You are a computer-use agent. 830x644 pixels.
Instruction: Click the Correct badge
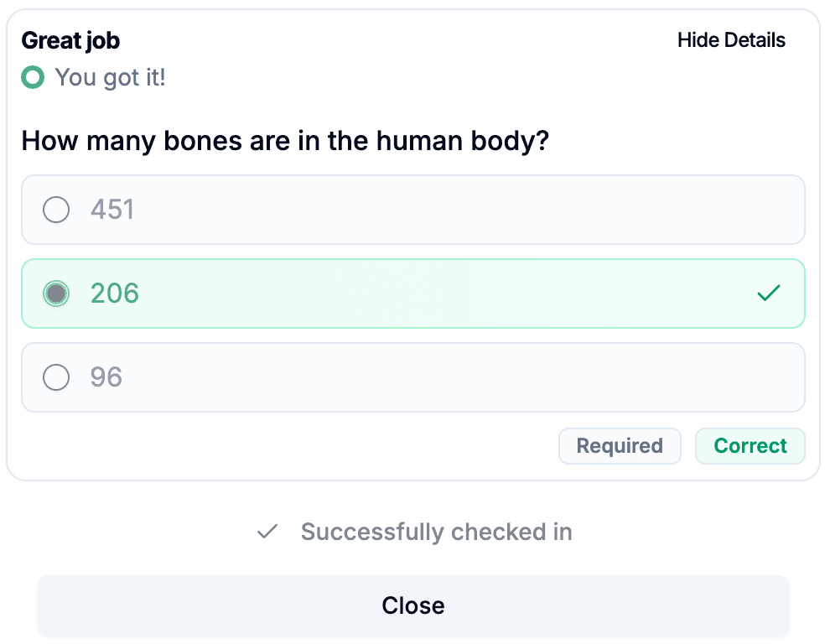click(750, 445)
